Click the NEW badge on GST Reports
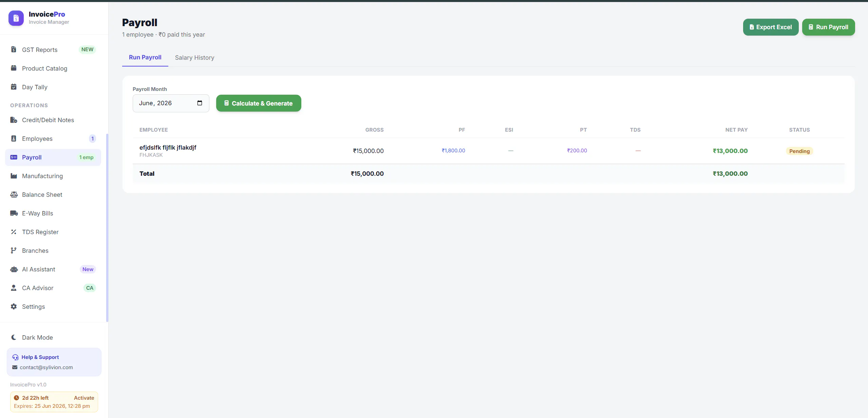Screen dimensions: 868x418 tap(87, 50)
